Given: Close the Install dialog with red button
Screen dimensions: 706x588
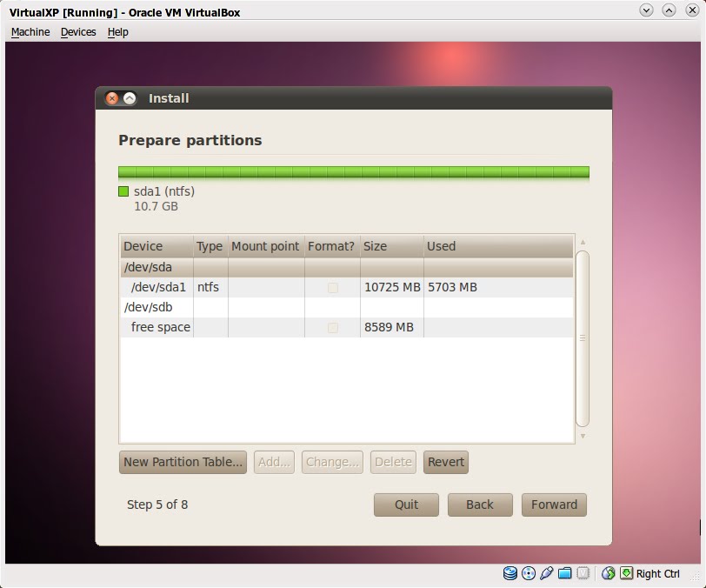Looking at the screenshot, I should (112, 98).
